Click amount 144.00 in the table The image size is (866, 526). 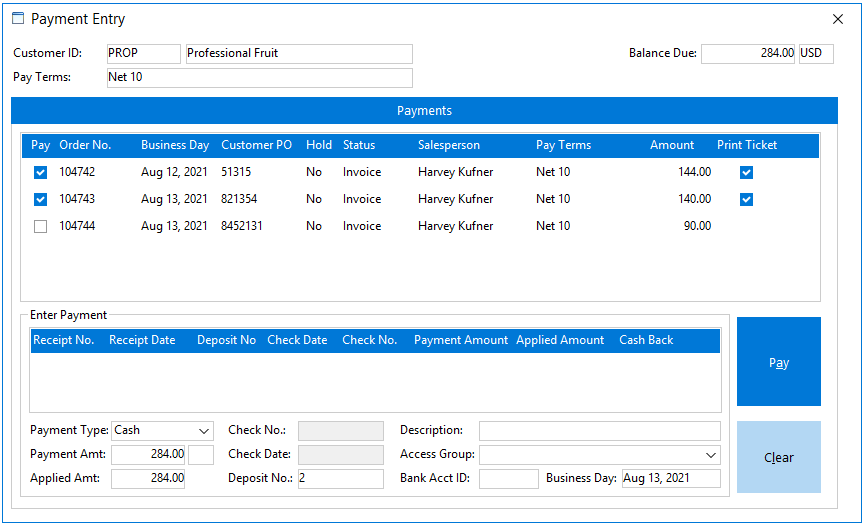tap(695, 172)
